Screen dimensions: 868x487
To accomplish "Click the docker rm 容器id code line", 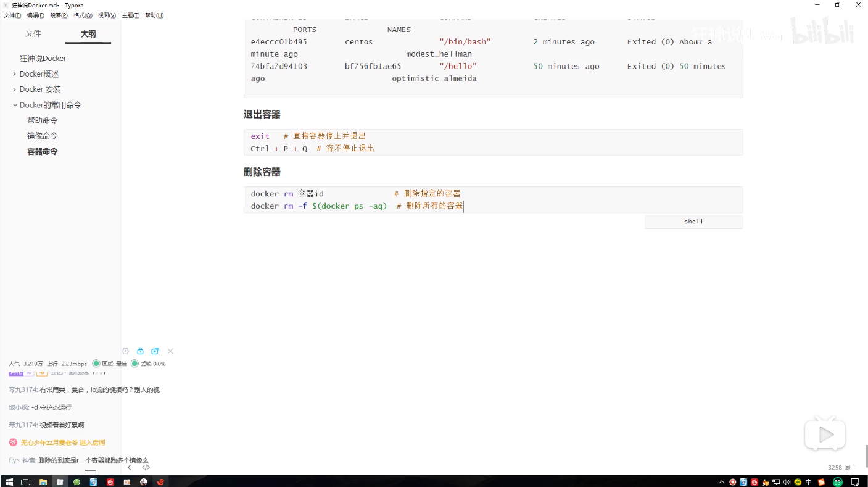I will click(356, 194).
